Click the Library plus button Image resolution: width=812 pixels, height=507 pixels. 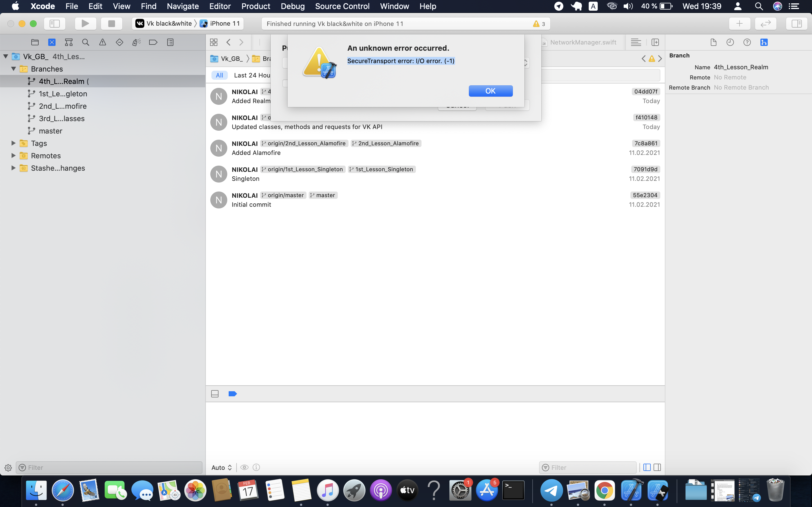tap(739, 23)
